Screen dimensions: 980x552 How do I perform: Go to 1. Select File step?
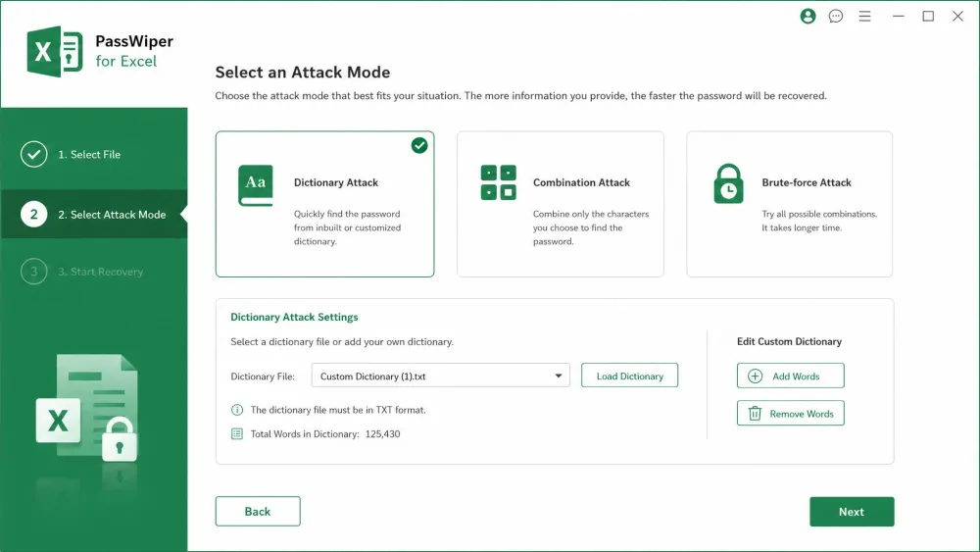click(94, 154)
